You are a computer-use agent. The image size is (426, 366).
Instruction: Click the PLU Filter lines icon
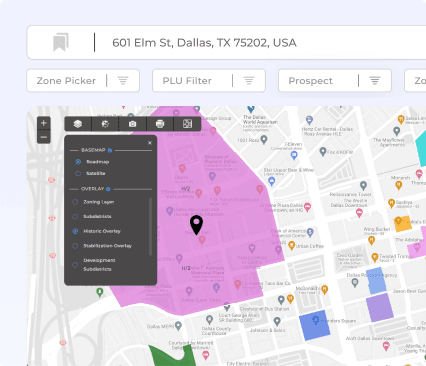(x=249, y=81)
